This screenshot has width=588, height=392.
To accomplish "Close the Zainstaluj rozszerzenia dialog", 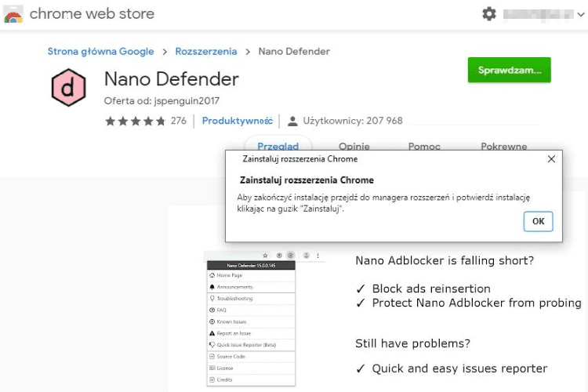I will tap(551, 159).
